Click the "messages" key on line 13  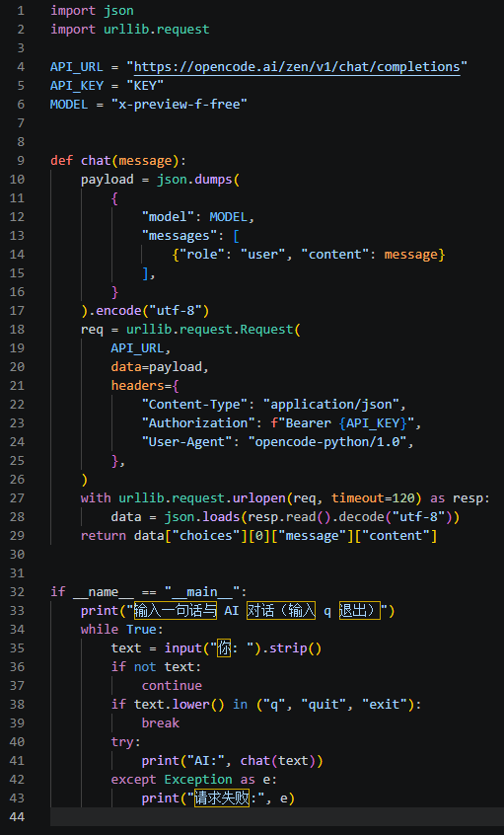(180, 235)
